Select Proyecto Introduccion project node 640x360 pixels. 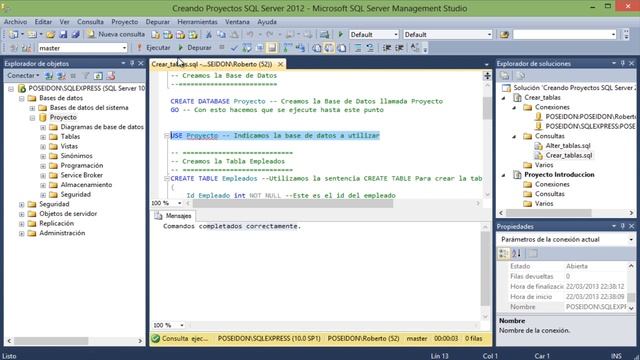click(x=559, y=175)
